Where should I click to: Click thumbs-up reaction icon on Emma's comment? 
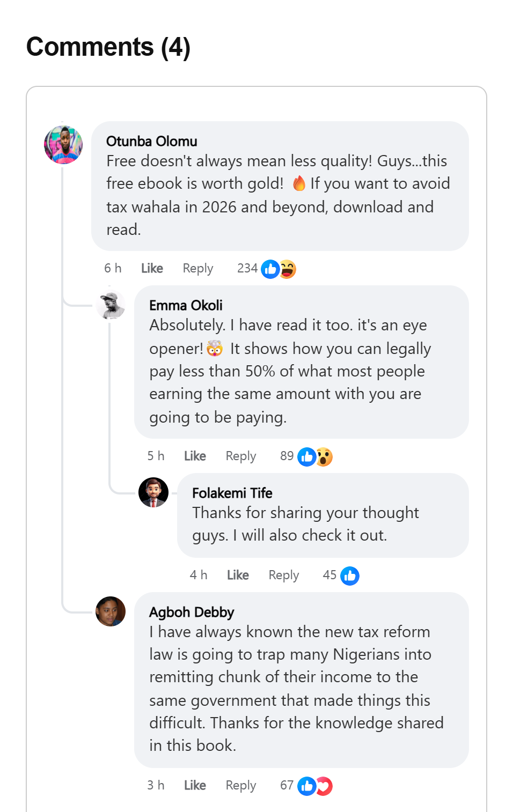point(307,457)
